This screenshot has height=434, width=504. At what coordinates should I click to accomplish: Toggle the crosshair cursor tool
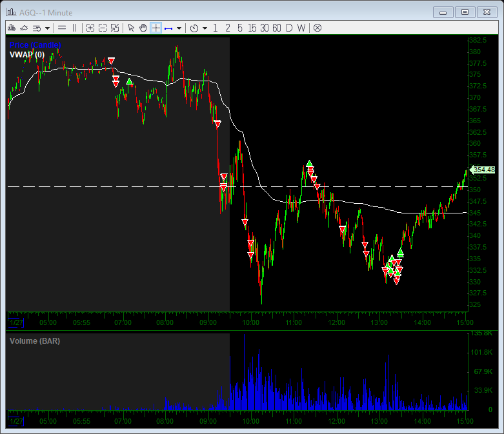[156, 28]
